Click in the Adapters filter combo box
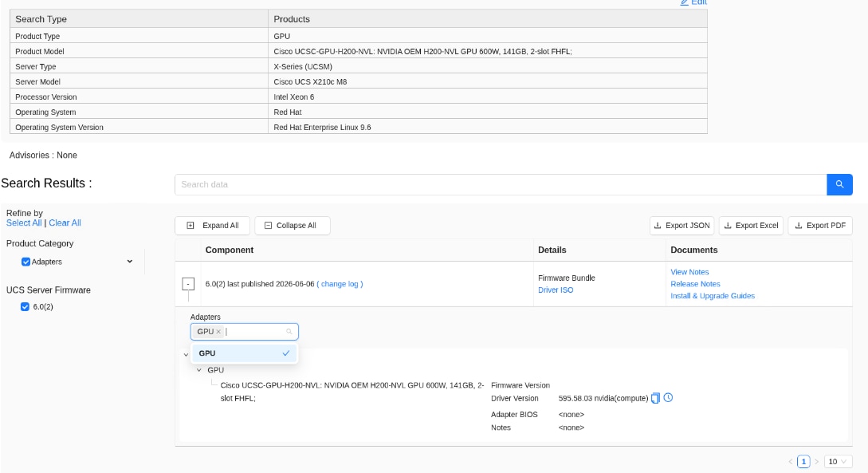 pos(244,332)
